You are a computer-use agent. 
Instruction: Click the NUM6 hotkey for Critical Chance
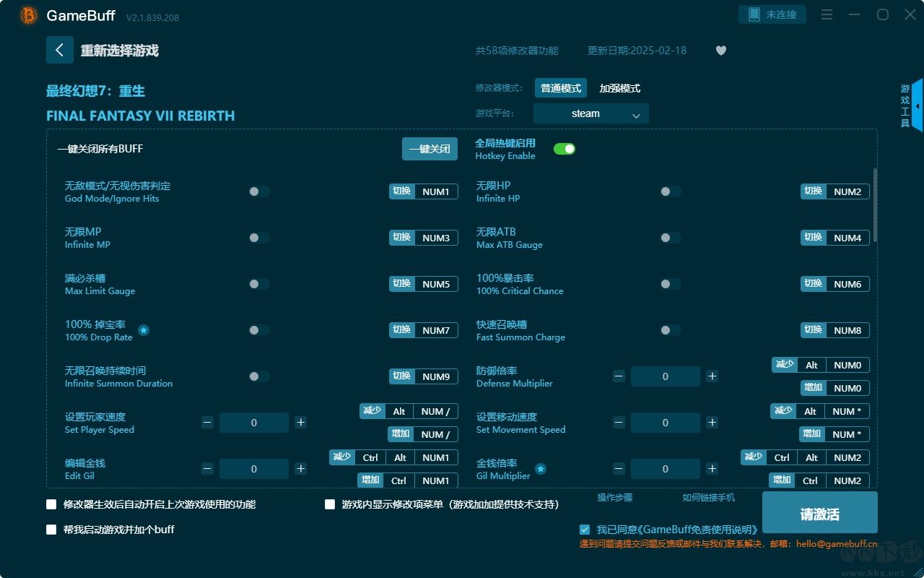tap(847, 284)
